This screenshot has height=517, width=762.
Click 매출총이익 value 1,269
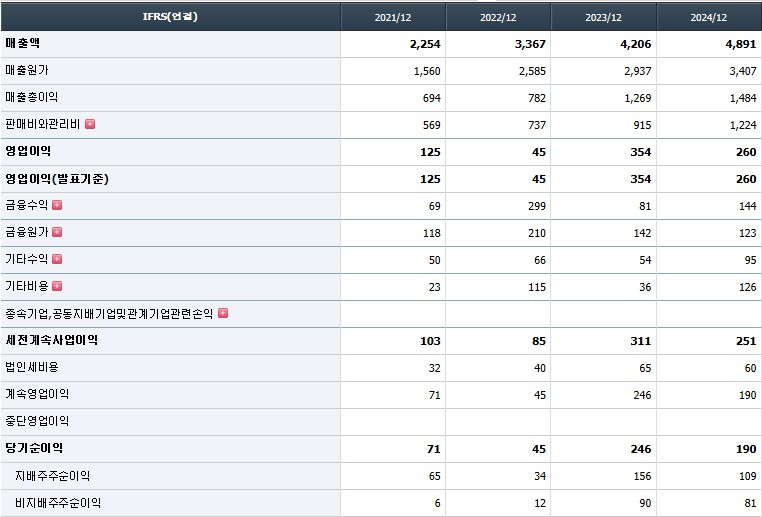click(638, 98)
